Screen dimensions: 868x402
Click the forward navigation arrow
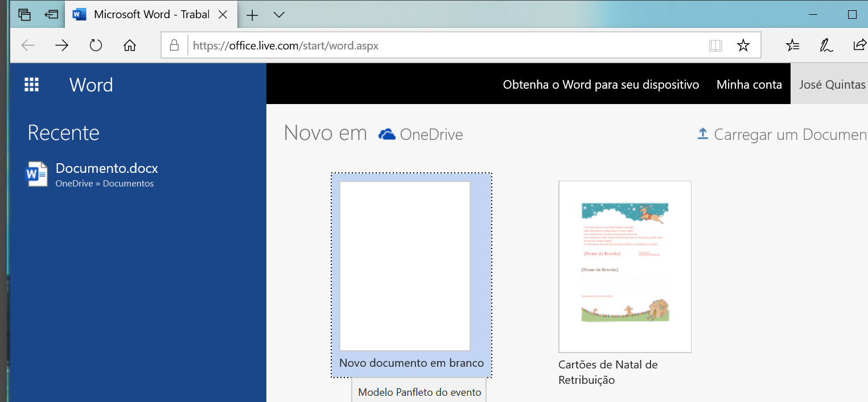[61, 45]
